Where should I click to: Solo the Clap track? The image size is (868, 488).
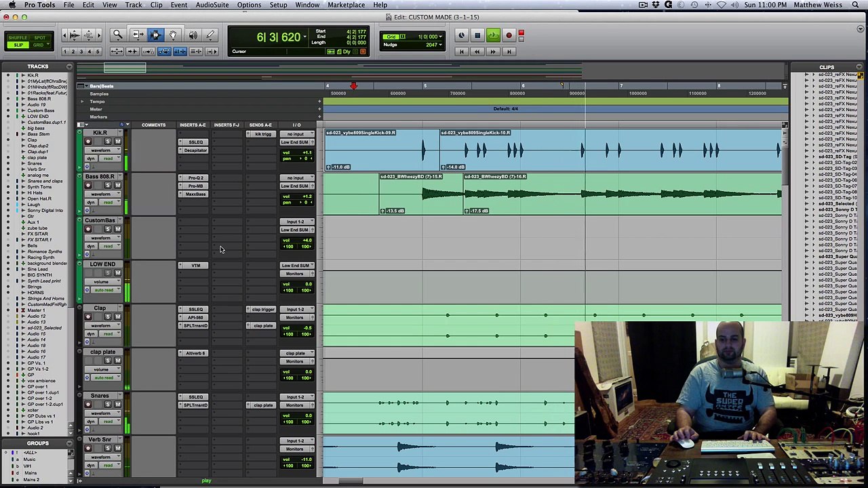click(107, 317)
